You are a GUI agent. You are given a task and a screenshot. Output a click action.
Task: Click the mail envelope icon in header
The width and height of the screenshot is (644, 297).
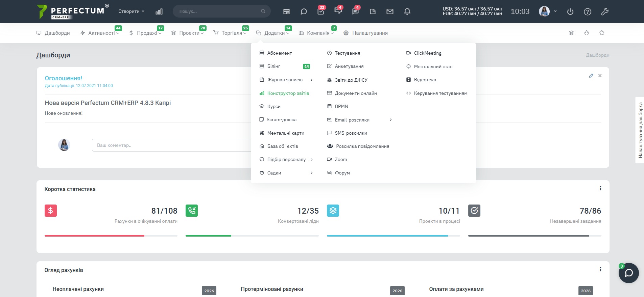click(390, 11)
